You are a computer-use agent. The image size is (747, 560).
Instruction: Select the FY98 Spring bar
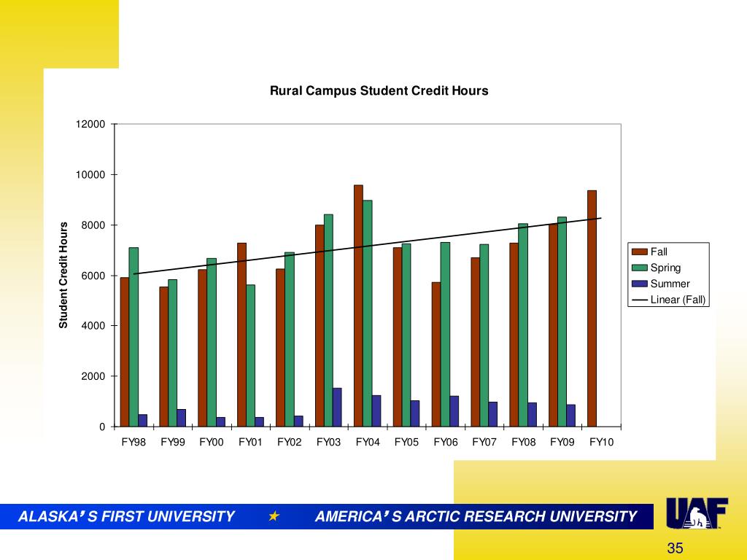point(134,337)
